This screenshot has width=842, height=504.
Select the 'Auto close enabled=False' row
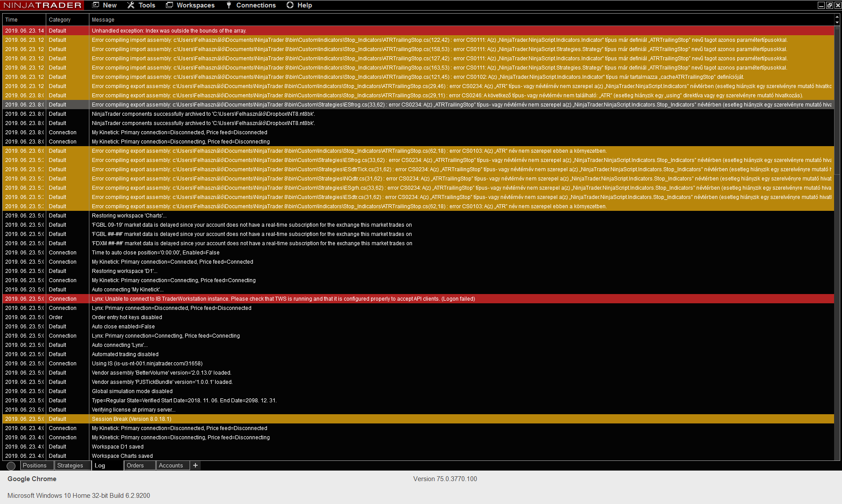[x=418, y=327]
